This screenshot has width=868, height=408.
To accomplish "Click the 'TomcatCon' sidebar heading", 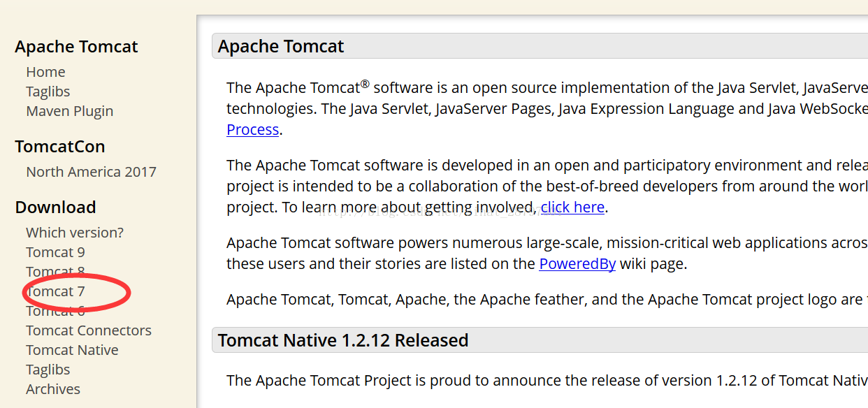I will coord(60,147).
